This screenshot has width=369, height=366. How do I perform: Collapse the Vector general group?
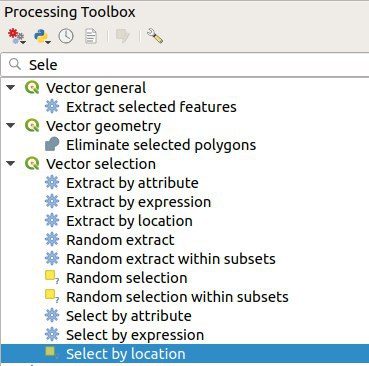coord(11,88)
